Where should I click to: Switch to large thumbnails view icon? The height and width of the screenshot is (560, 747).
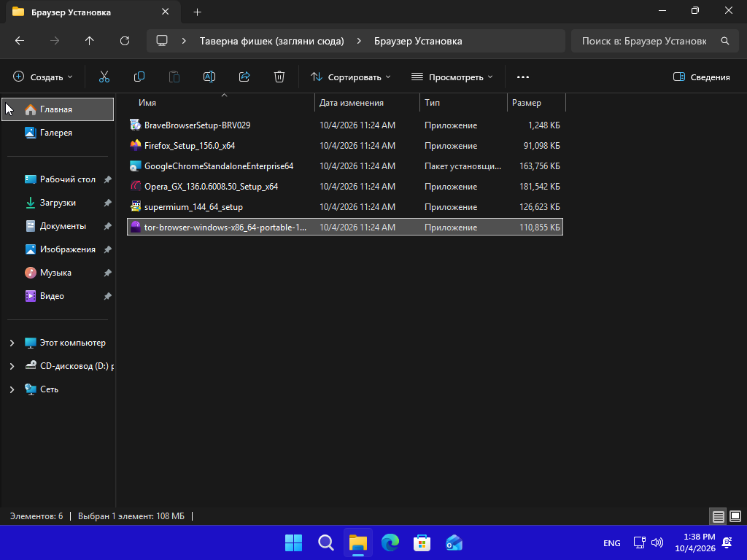[735, 516]
